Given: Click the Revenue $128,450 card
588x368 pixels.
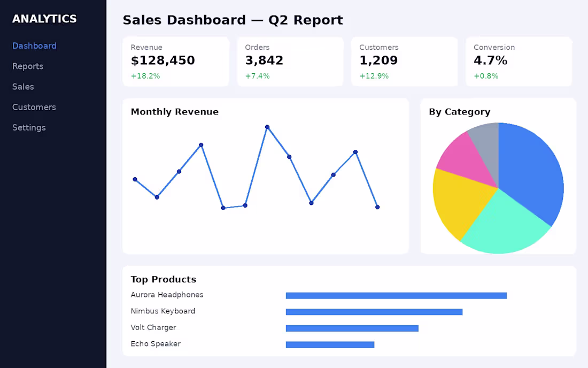Looking at the screenshot, I should click(176, 62).
